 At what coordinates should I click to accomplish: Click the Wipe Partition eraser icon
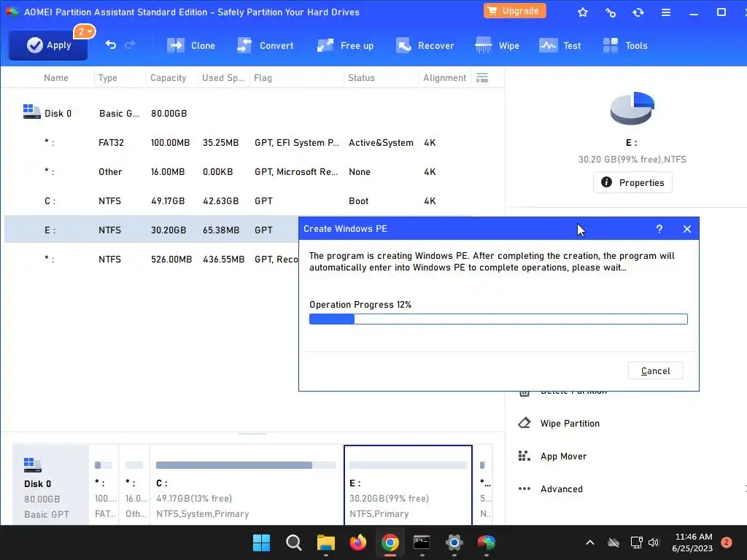click(x=524, y=423)
